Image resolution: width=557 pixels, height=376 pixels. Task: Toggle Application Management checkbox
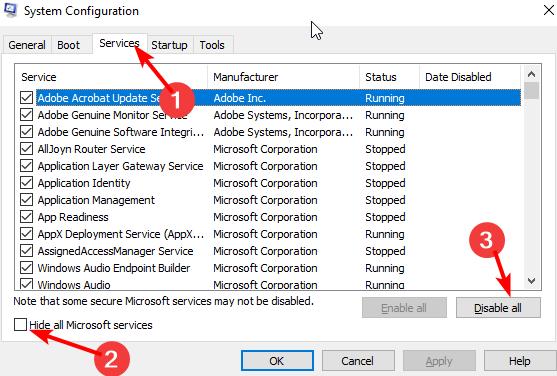26,200
